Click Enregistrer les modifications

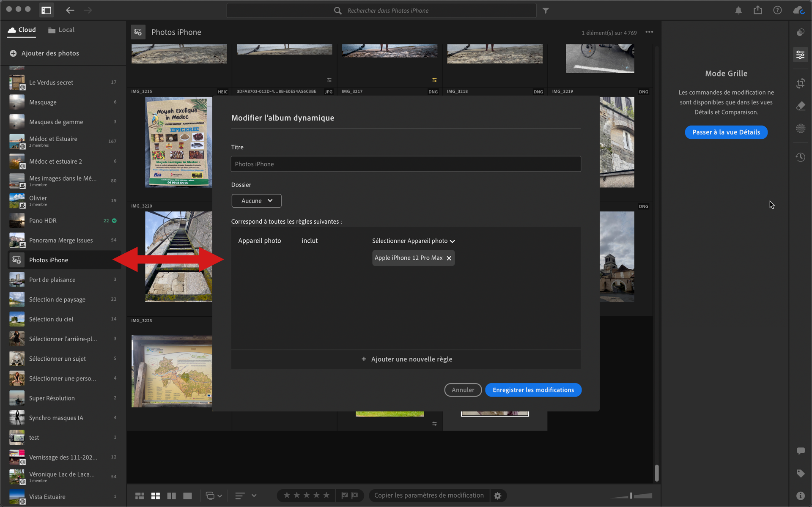[x=533, y=390]
